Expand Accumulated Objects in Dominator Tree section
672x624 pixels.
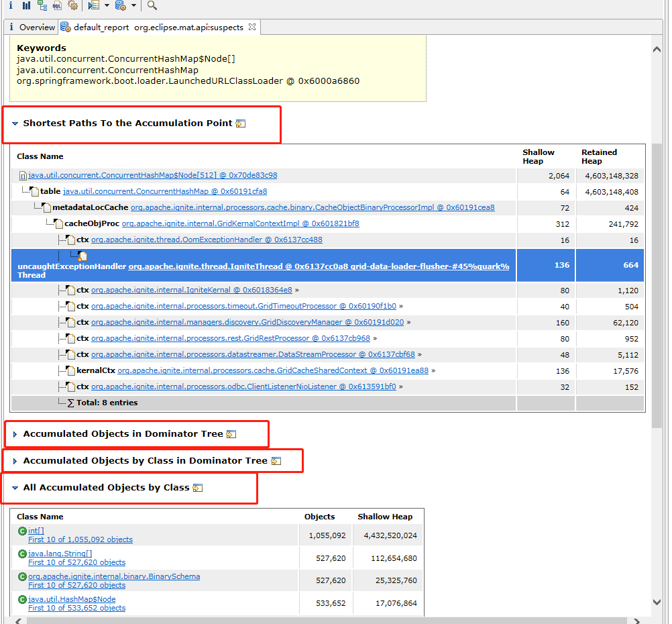coord(15,434)
